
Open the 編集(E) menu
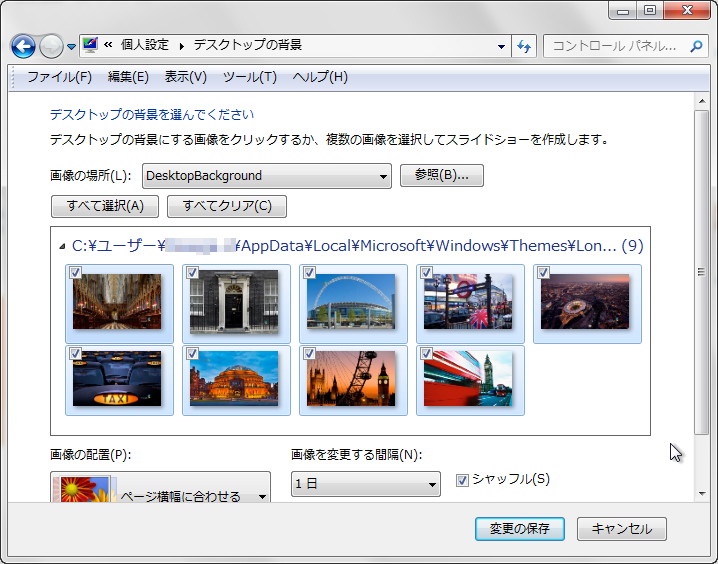[x=128, y=77]
